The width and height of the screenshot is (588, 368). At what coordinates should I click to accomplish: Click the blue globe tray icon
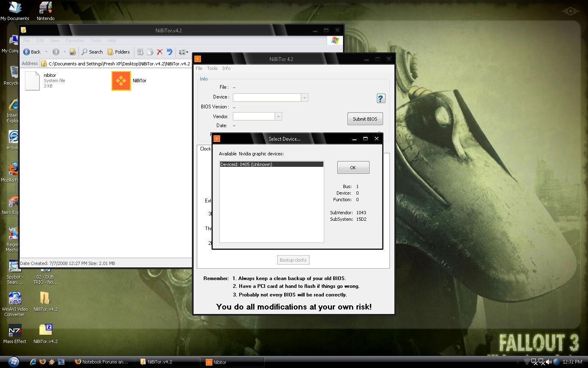556,362
